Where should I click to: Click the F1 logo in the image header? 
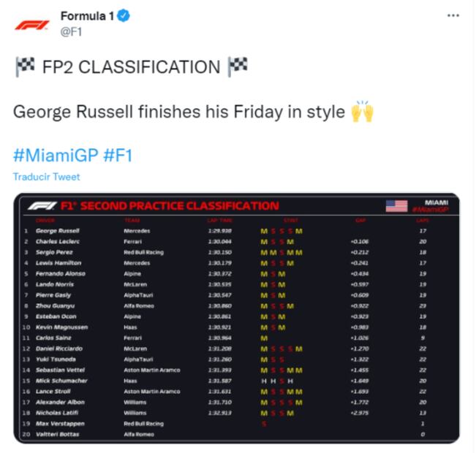pos(42,206)
